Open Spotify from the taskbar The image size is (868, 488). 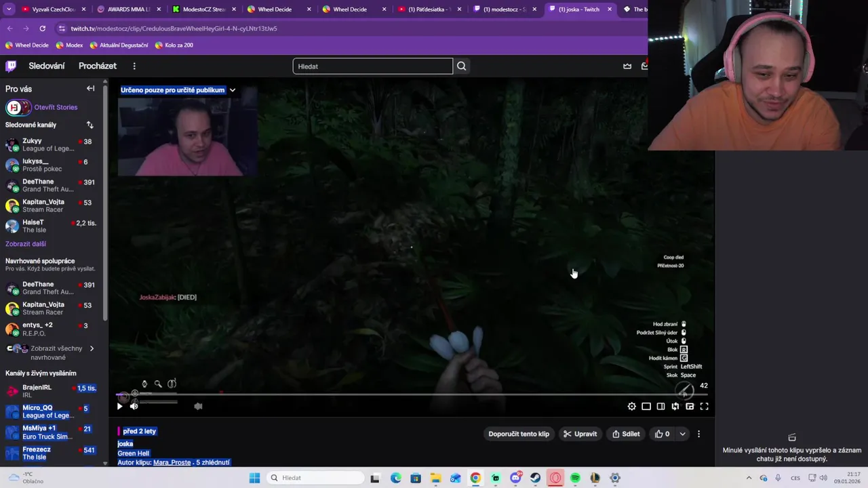pyautogui.click(x=575, y=478)
